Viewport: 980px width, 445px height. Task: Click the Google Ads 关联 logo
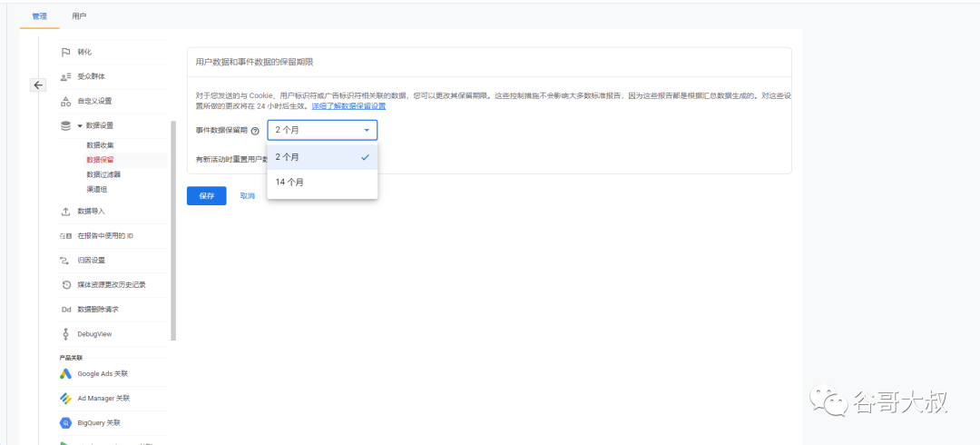(x=65, y=373)
